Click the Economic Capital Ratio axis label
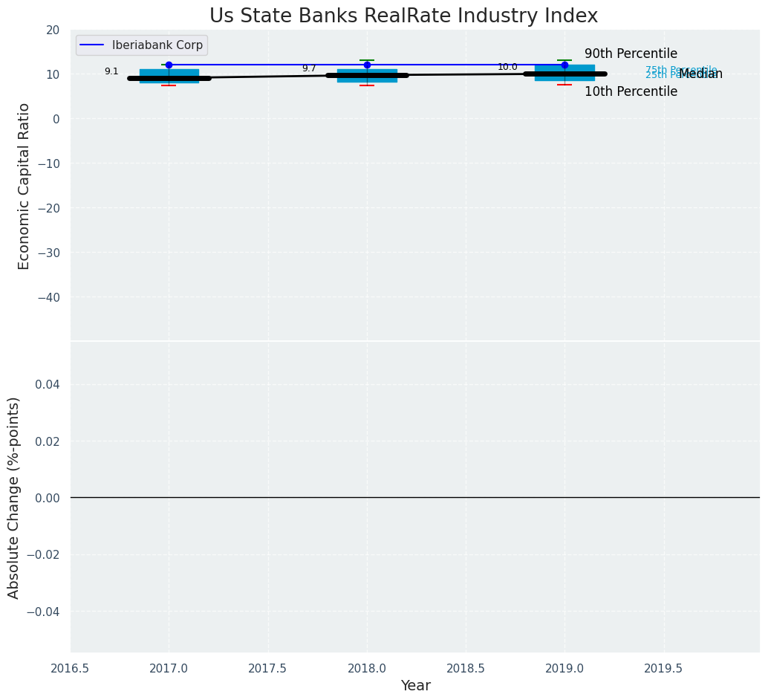Viewport: 768px width, 700px height. (x=25, y=186)
